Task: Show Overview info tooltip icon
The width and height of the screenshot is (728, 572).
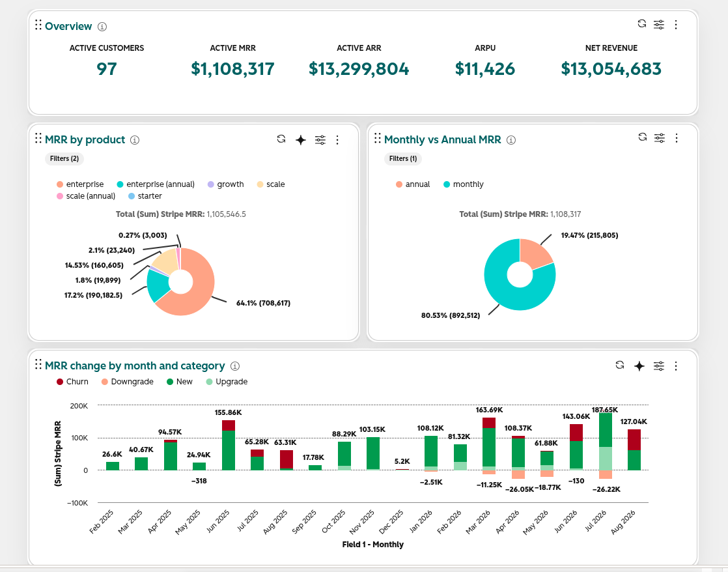Action: point(102,27)
